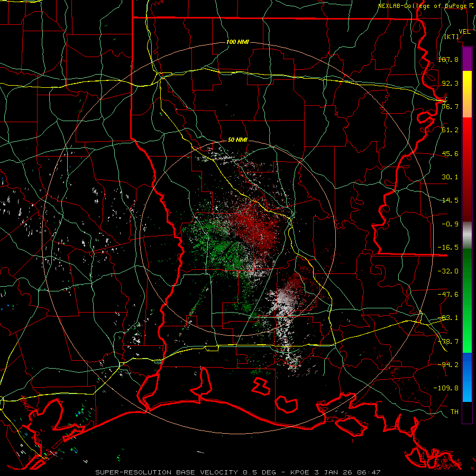Click the 61.2 velocity scale value
Image resolution: width=476 pixels, height=476 pixels.
(x=450, y=130)
